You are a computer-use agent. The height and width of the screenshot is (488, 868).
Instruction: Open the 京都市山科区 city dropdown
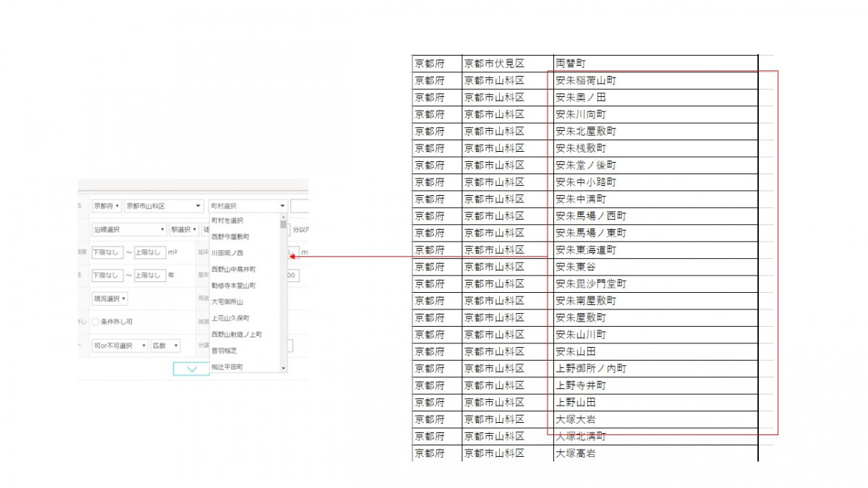[163, 206]
